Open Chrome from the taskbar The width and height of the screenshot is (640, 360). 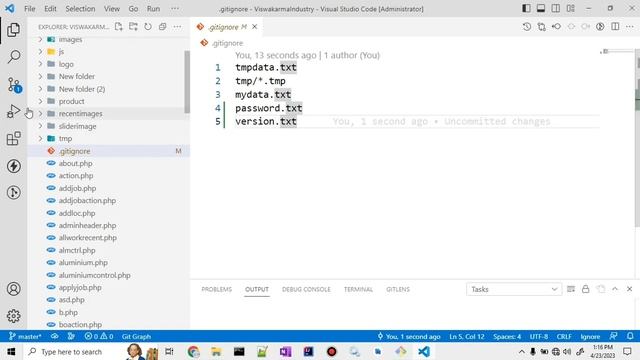pos(193,352)
